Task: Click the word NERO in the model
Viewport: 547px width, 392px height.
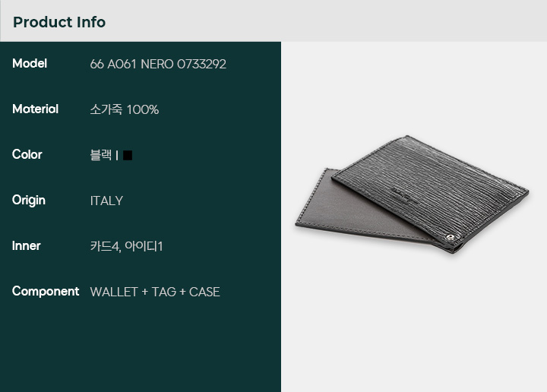Action: (x=157, y=64)
